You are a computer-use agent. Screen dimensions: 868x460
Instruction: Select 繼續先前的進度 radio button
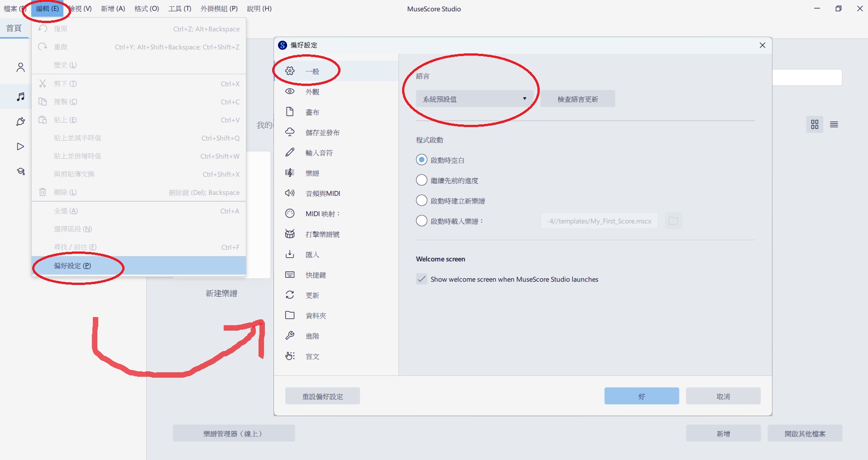[422, 180]
